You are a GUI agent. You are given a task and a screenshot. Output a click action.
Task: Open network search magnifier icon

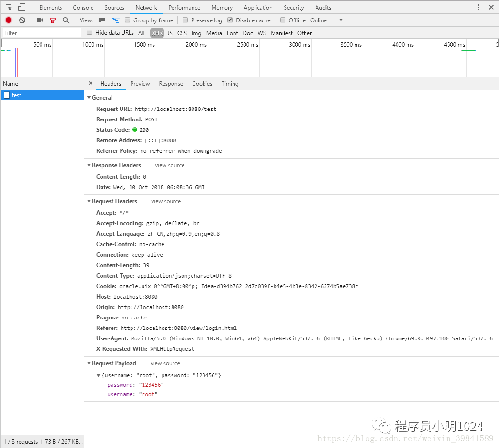66,20
